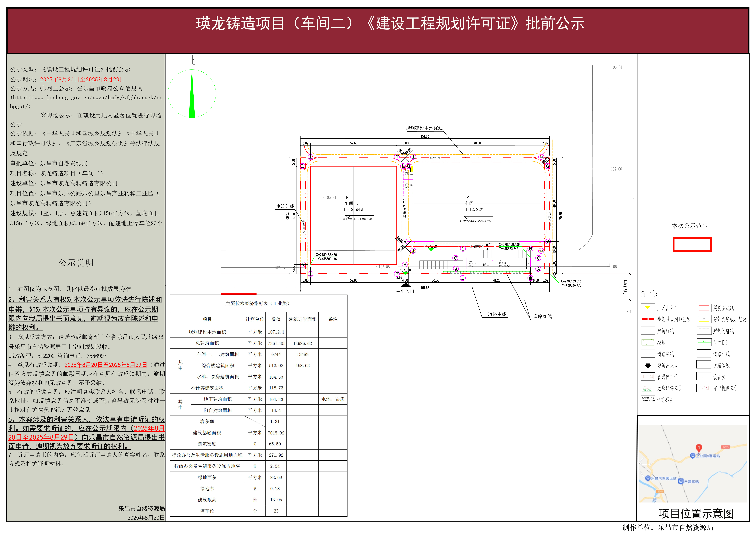Click the 停车位 row in indicators table

[207, 511]
